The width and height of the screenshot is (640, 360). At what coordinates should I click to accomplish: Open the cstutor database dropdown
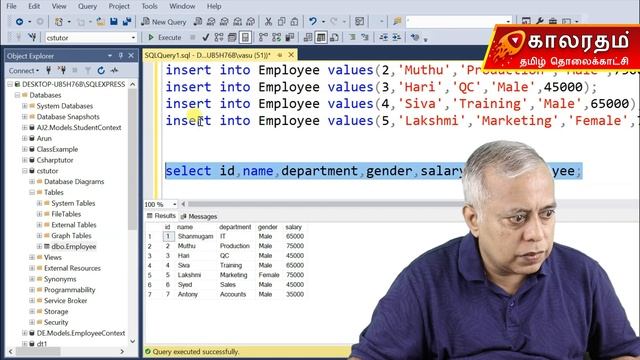click(x=133, y=38)
